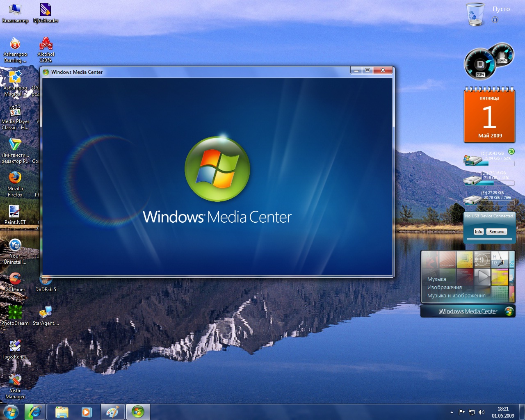The height and width of the screenshot is (420, 525).
Task: Select the Your Uninstaller desktop icon
Action: pyautogui.click(x=15, y=251)
